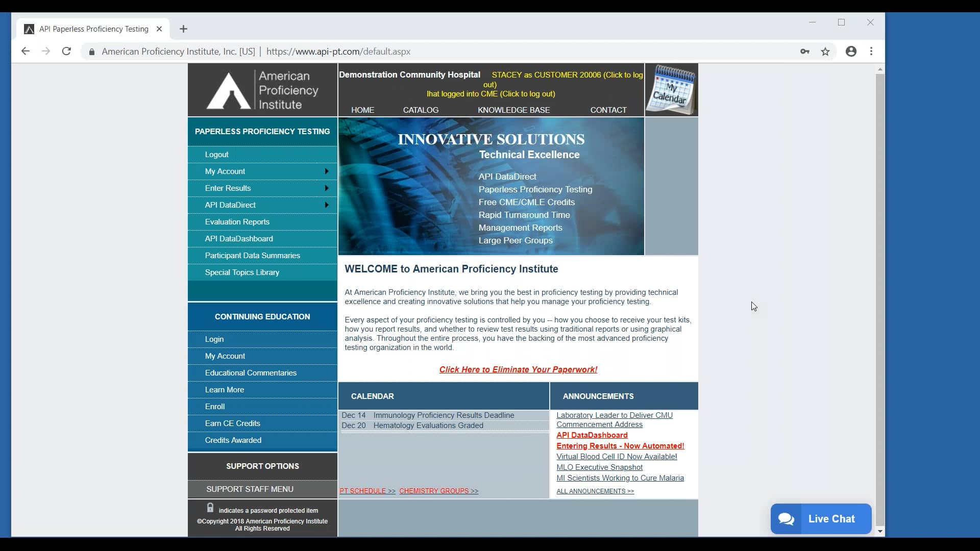
Task: Click the bookmark star in the address bar
Action: click(x=825, y=52)
